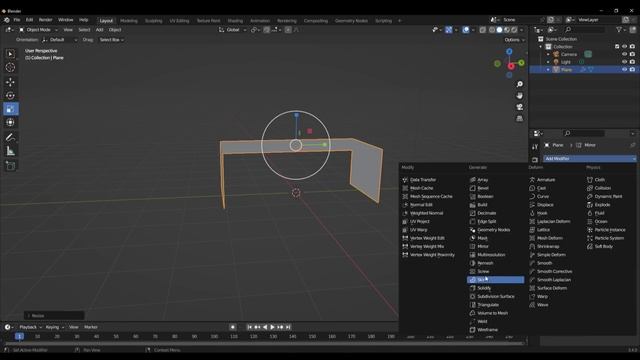Open the Playback dropdown in timeline

[x=31, y=327]
